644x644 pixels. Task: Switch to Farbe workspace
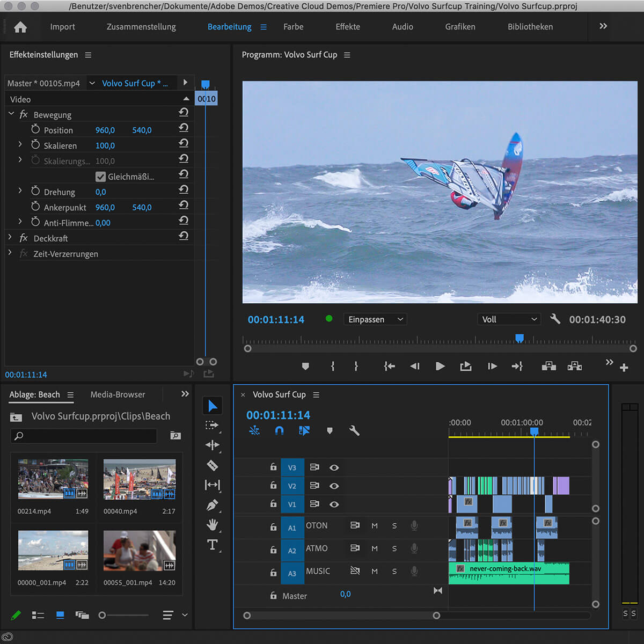click(x=294, y=27)
